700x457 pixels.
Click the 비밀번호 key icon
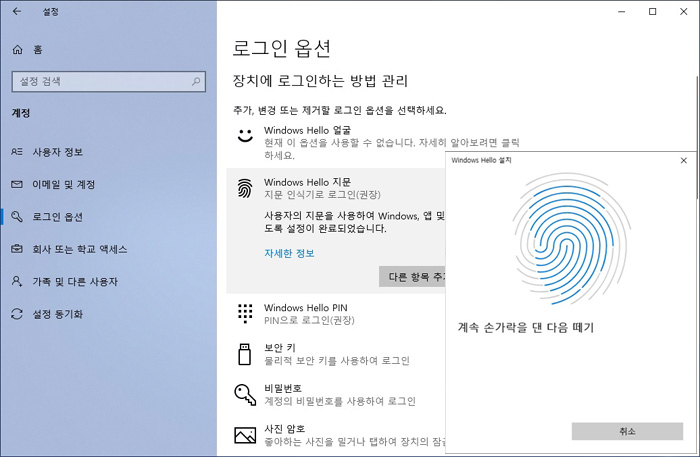click(x=245, y=395)
